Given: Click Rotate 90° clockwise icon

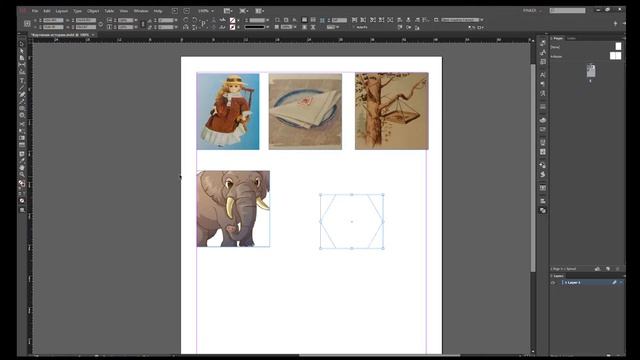Looking at the screenshot, I should (186, 20).
